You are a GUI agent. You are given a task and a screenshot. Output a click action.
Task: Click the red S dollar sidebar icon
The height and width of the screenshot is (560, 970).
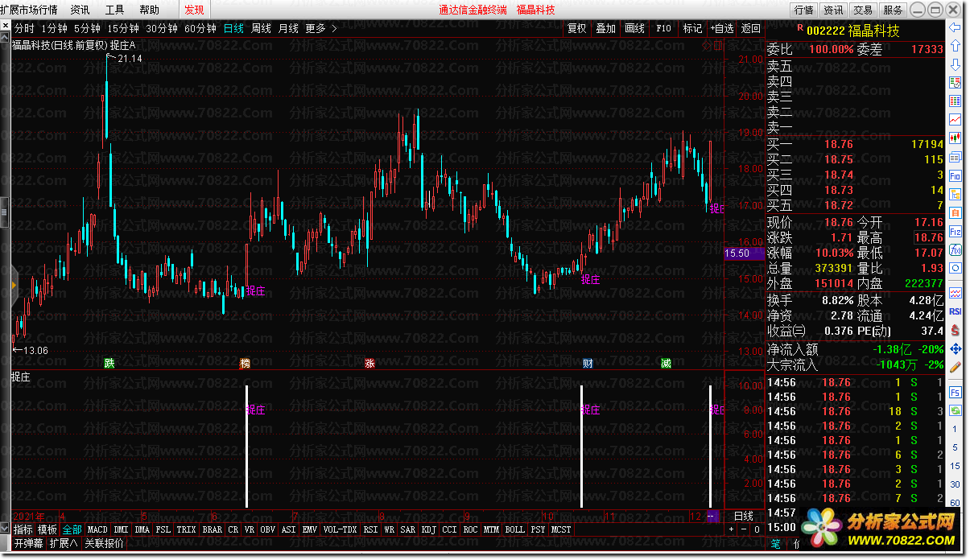click(x=956, y=330)
